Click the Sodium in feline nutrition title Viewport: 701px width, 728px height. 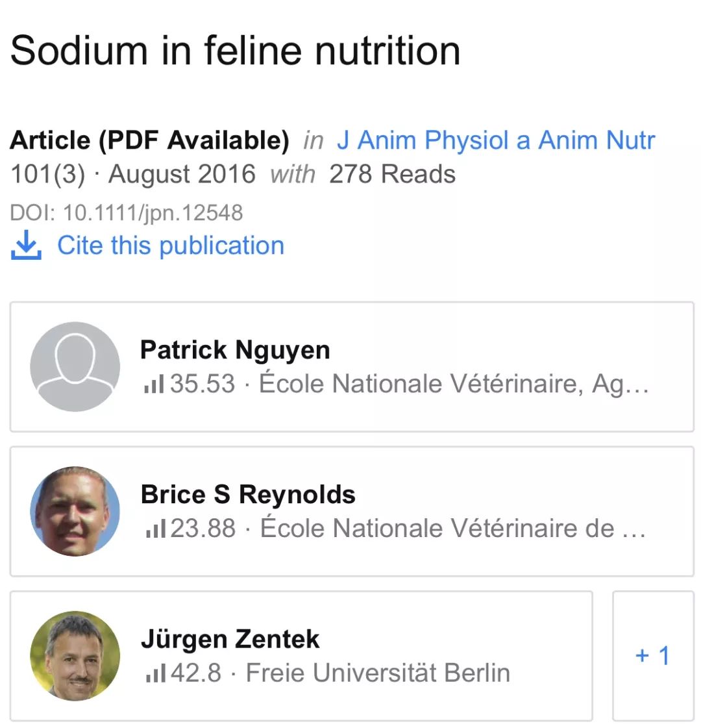click(235, 51)
